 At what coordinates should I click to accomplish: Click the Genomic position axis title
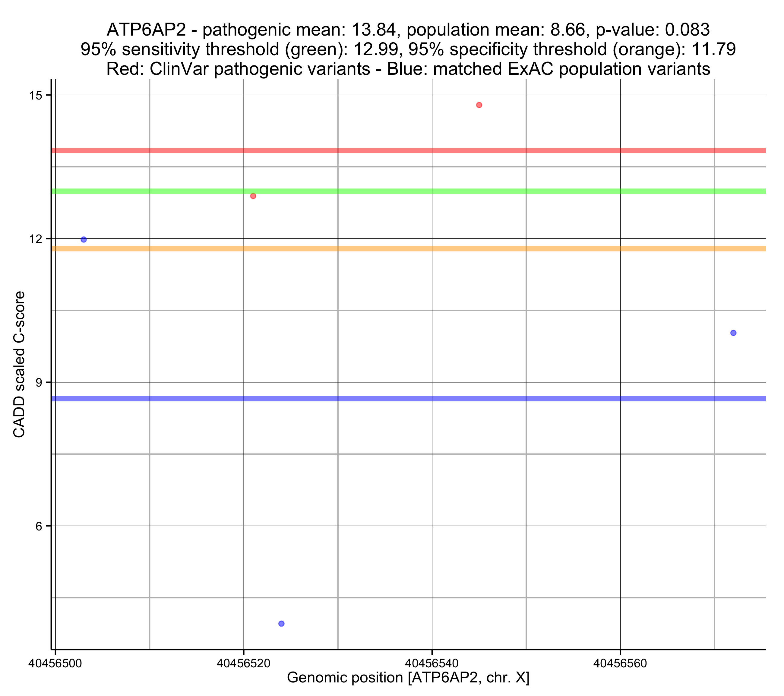coord(408,678)
